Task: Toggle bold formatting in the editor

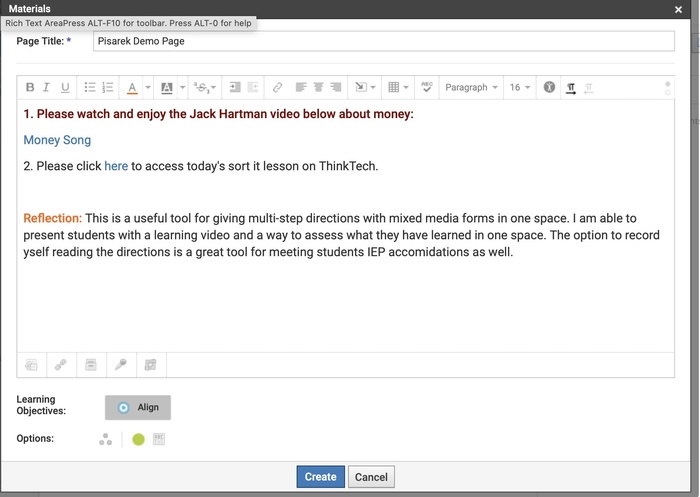Action: [x=30, y=88]
